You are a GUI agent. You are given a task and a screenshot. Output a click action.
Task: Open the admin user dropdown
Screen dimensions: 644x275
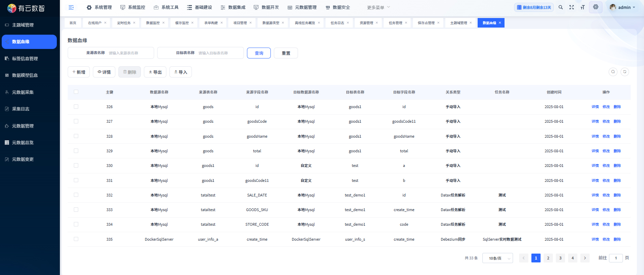pos(623,7)
